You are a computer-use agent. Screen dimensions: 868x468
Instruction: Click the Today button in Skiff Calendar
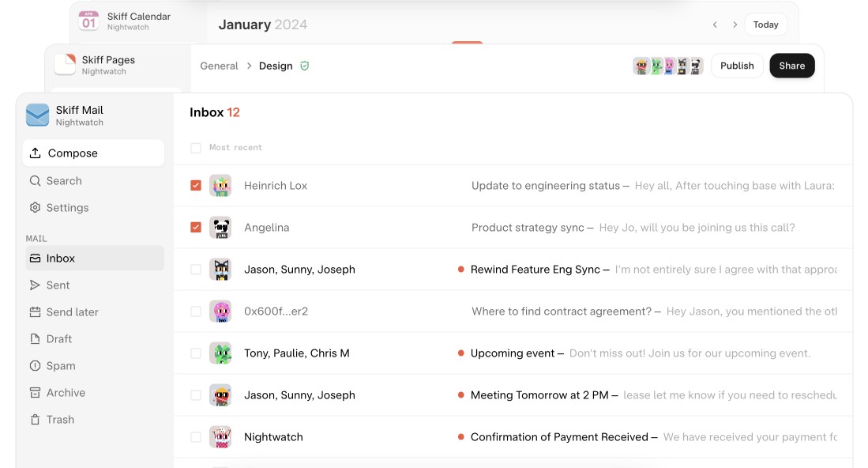point(765,25)
